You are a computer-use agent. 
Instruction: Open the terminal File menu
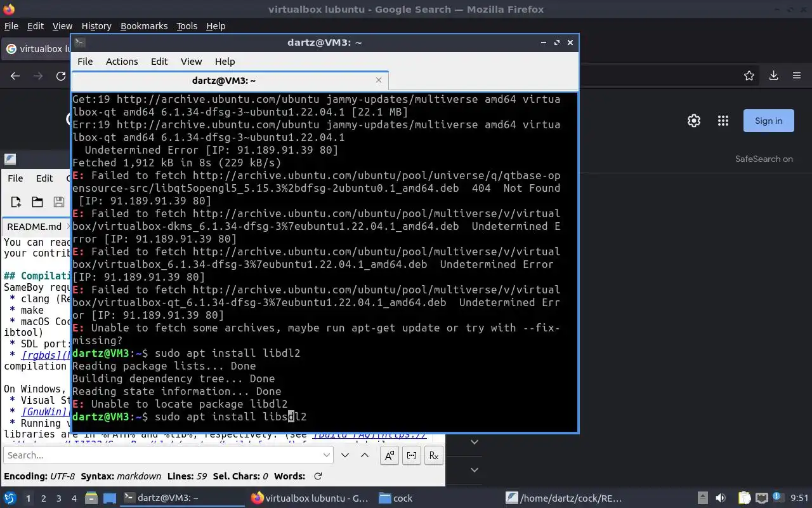pos(85,62)
